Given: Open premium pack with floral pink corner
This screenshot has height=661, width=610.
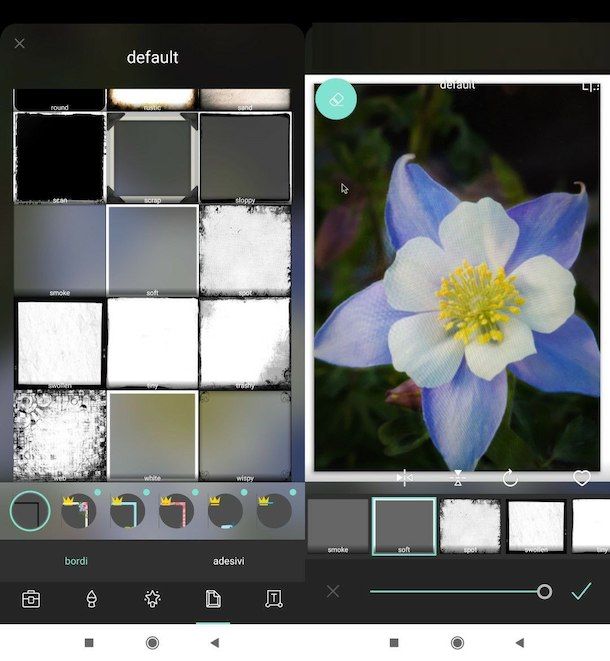Looking at the screenshot, I should pyautogui.click(x=79, y=511).
